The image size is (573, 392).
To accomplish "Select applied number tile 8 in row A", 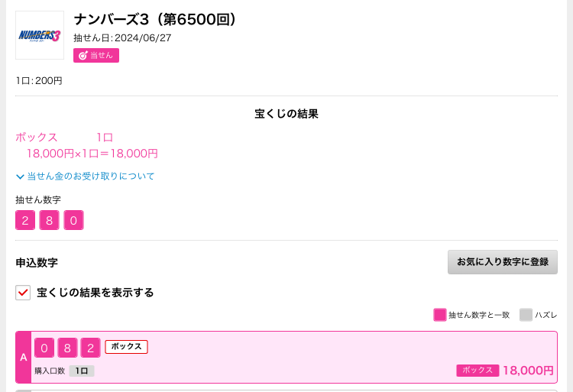I will tap(67, 348).
